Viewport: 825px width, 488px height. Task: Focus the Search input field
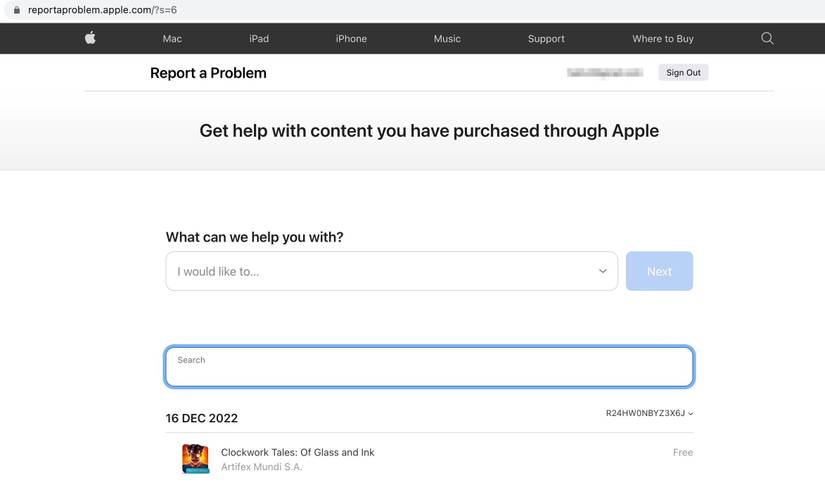coord(429,367)
